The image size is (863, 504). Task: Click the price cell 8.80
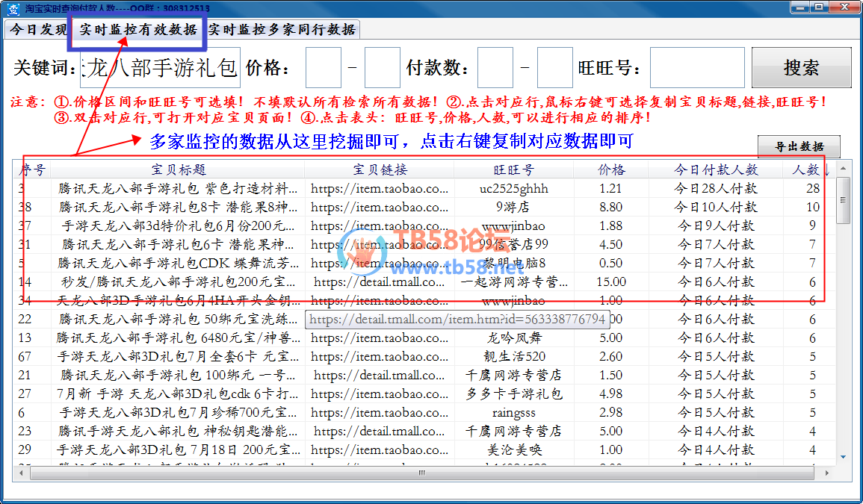point(611,207)
